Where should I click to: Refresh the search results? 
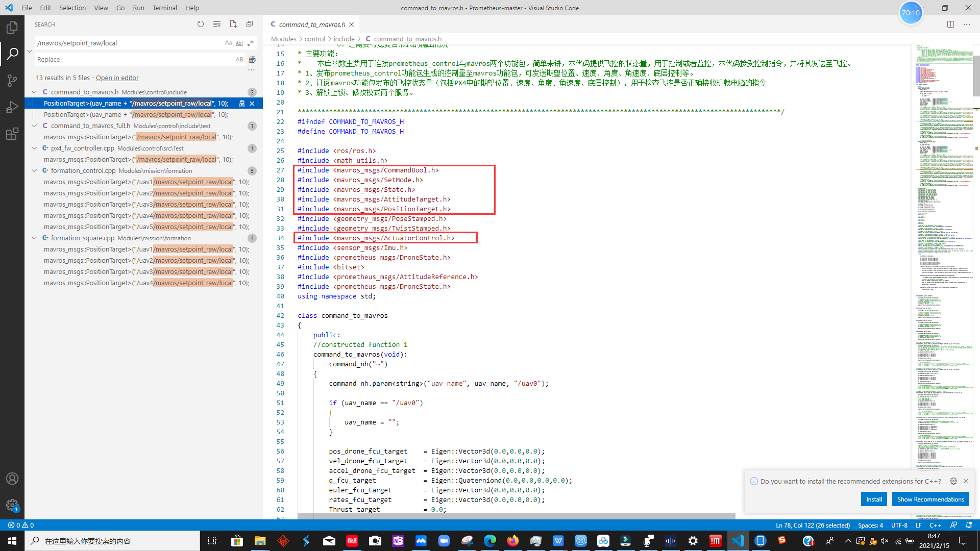click(201, 24)
